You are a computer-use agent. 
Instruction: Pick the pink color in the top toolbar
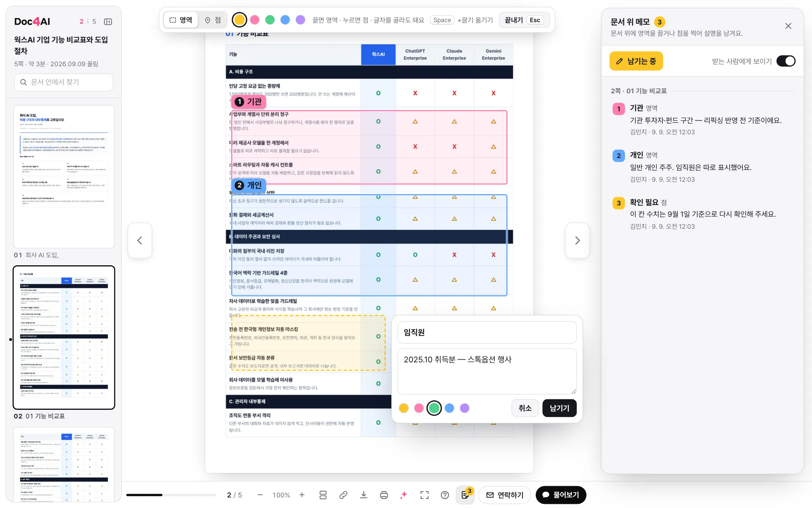coord(255,20)
